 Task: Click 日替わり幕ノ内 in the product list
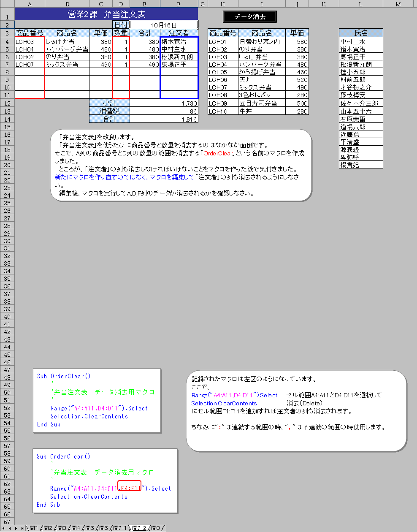click(x=262, y=42)
